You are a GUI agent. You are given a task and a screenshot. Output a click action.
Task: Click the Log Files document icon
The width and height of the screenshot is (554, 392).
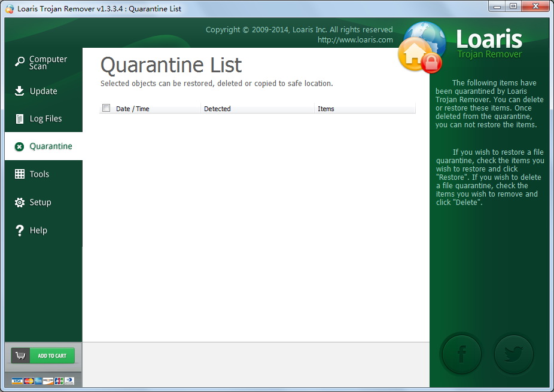pyautogui.click(x=20, y=118)
